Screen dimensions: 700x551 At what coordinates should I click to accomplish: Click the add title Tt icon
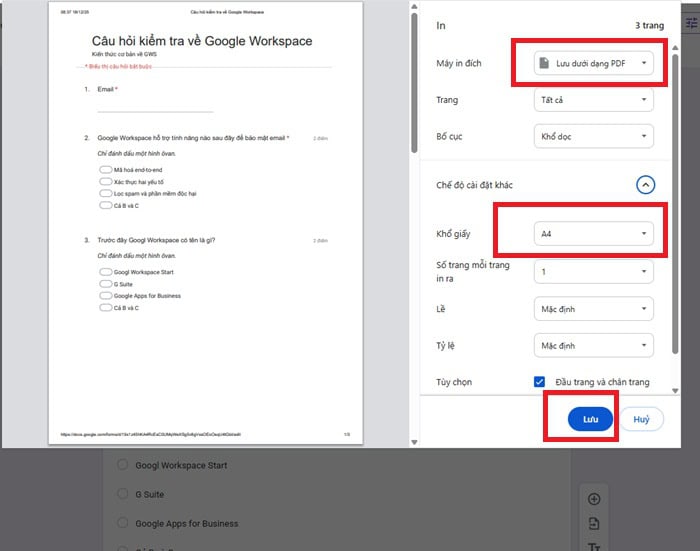point(594,546)
